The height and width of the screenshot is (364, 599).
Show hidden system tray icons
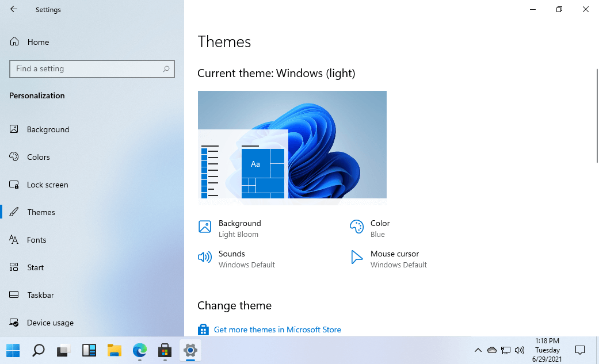tap(478, 350)
